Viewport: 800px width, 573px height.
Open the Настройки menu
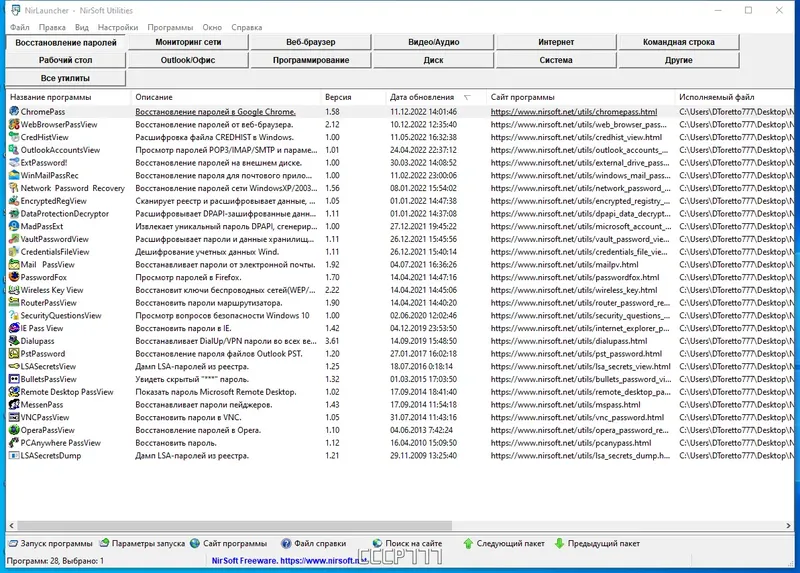click(118, 27)
